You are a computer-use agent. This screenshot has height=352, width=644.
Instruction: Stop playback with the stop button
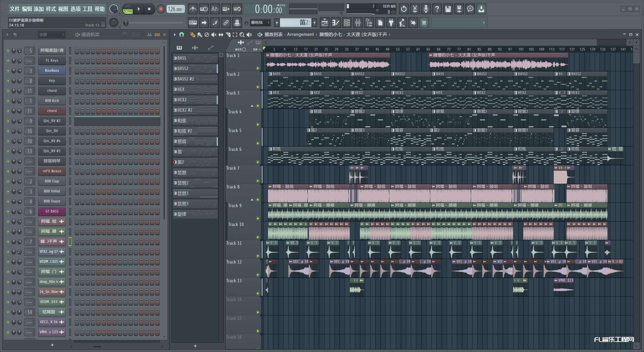click(149, 9)
